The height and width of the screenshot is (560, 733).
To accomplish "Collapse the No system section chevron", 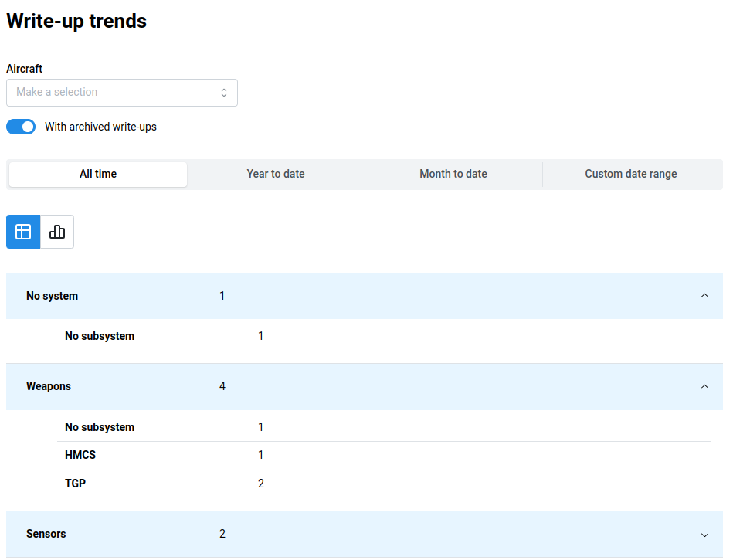I will [x=704, y=296].
